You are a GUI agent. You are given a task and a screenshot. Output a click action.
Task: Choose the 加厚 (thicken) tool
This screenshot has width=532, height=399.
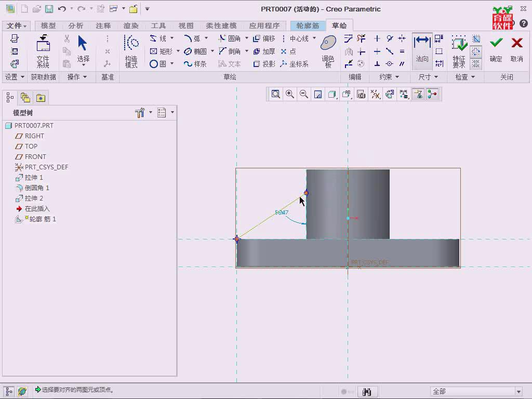(264, 51)
